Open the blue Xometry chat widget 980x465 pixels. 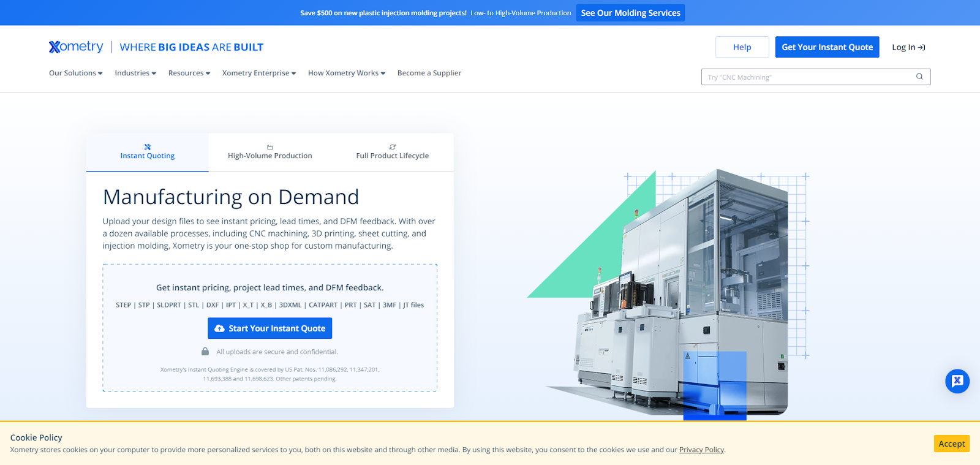pos(957,381)
